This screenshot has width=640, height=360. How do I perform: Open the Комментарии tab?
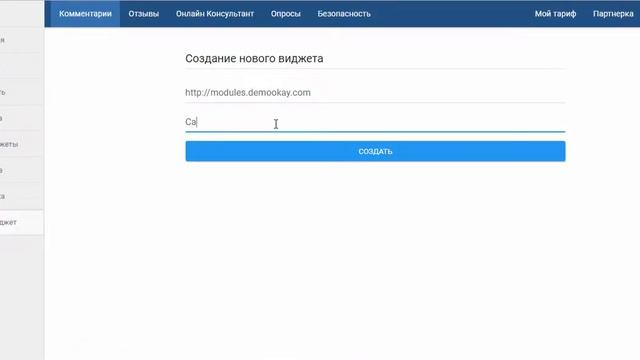85,14
